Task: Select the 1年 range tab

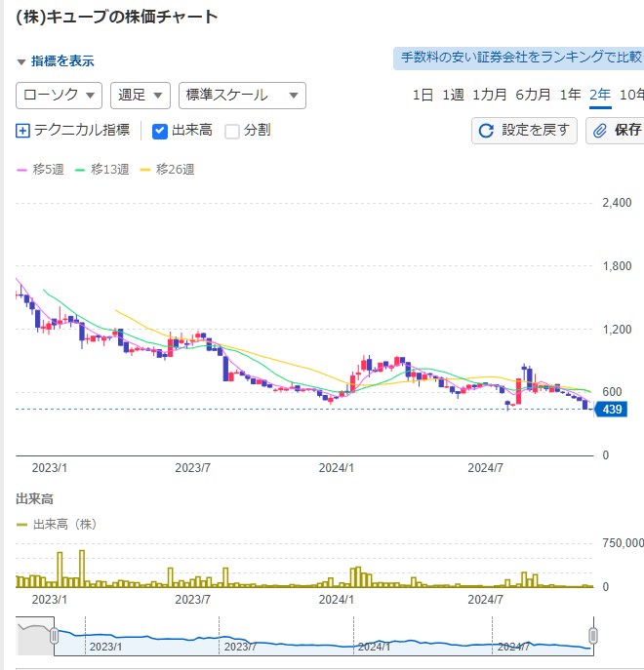Action: coord(571,95)
